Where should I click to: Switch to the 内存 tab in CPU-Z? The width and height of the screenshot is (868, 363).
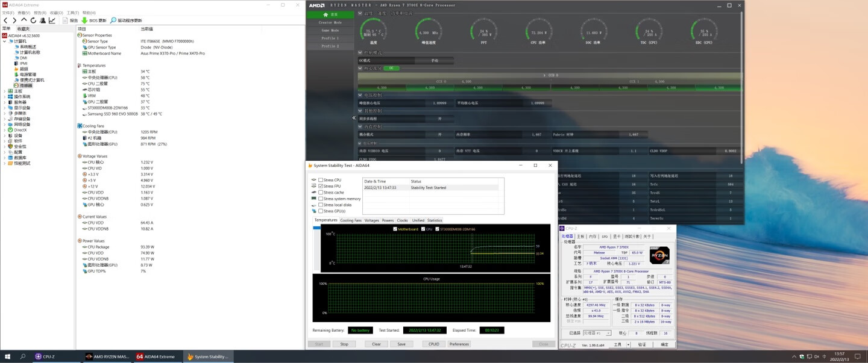593,237
